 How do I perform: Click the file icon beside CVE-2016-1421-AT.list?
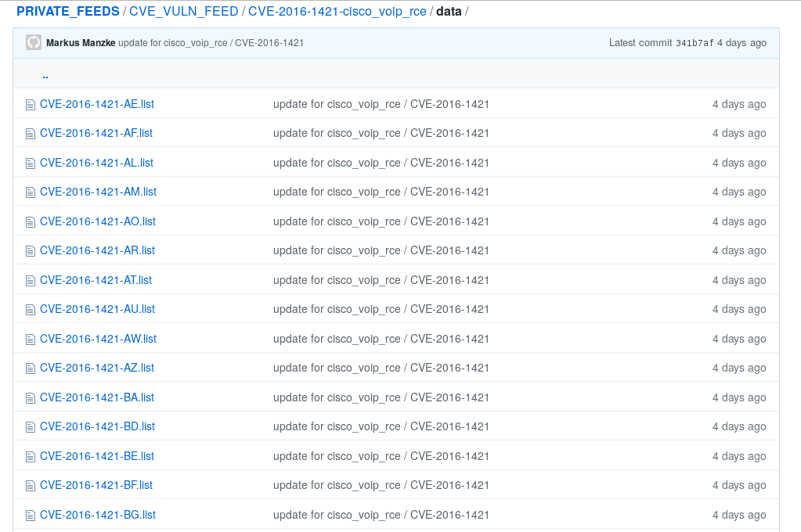click(x=31, y=280)
